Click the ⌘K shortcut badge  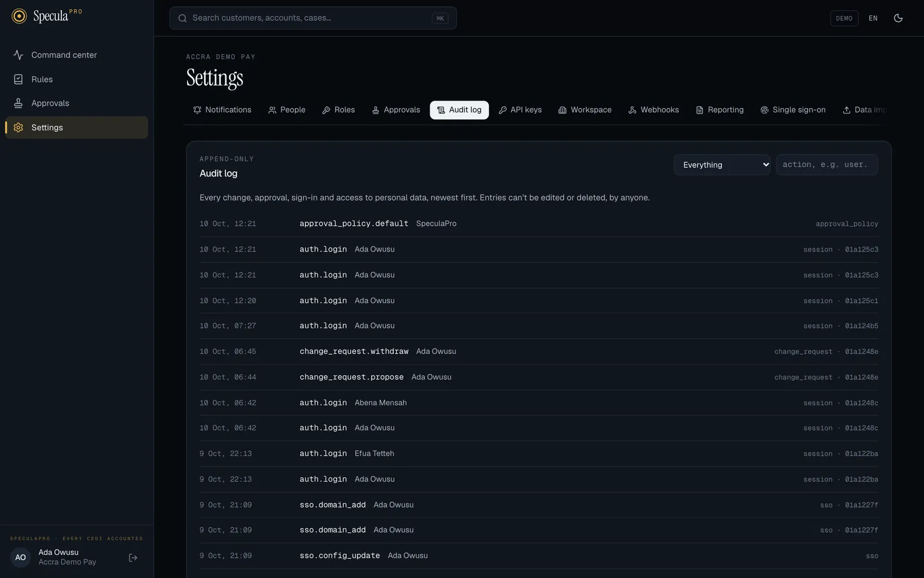440,18
